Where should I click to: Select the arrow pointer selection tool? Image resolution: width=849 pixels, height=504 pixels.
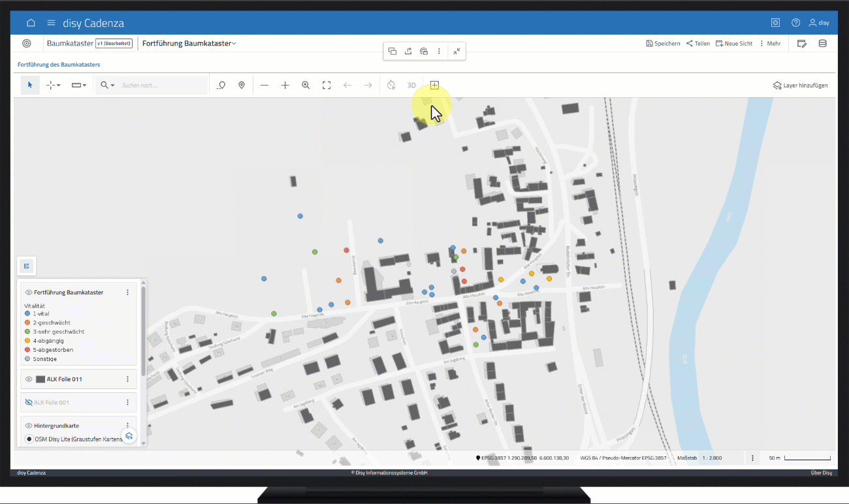30,86
